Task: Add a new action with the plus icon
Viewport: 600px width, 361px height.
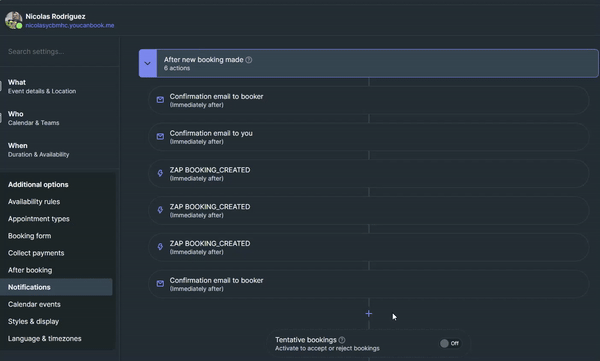Action: click(368, 314)
